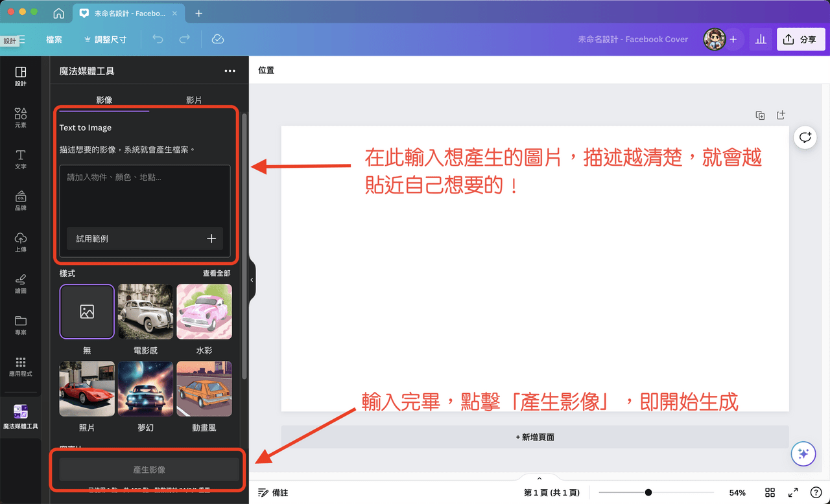The height and width of the screenshot is (504, 830).
Task: Open the 魔法媒體工具 panel
Action: (20, 415)
